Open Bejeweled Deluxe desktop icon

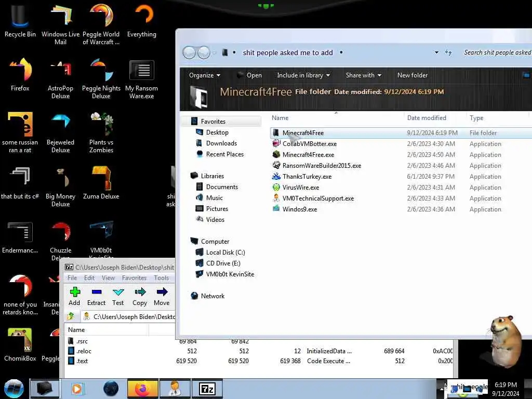pos(60,132)
